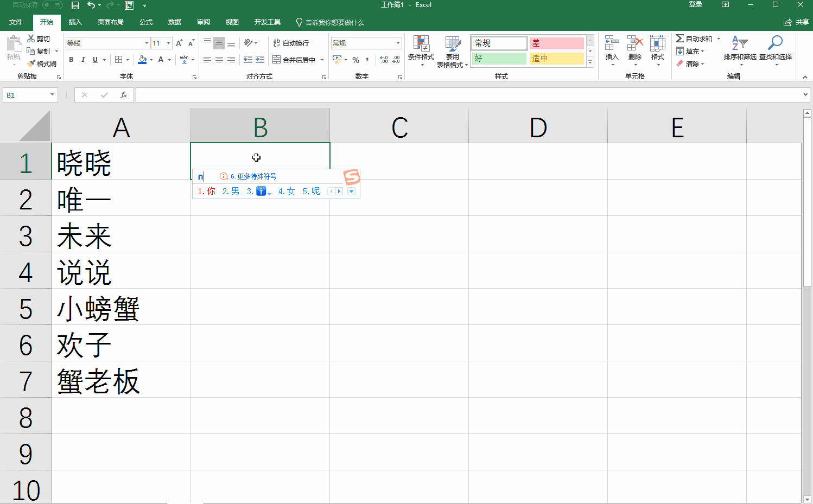Switch to the 页面布局 ribbon tab

point(111,22)
